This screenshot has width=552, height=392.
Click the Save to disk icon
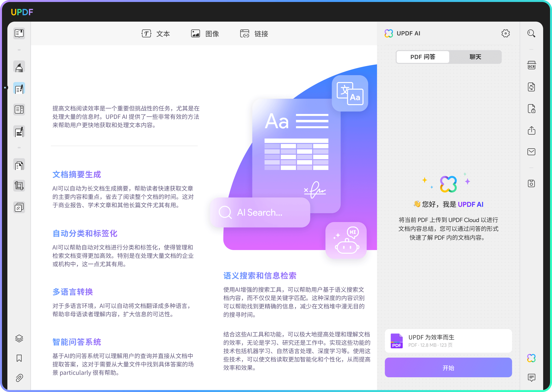(x=531, y=183)
